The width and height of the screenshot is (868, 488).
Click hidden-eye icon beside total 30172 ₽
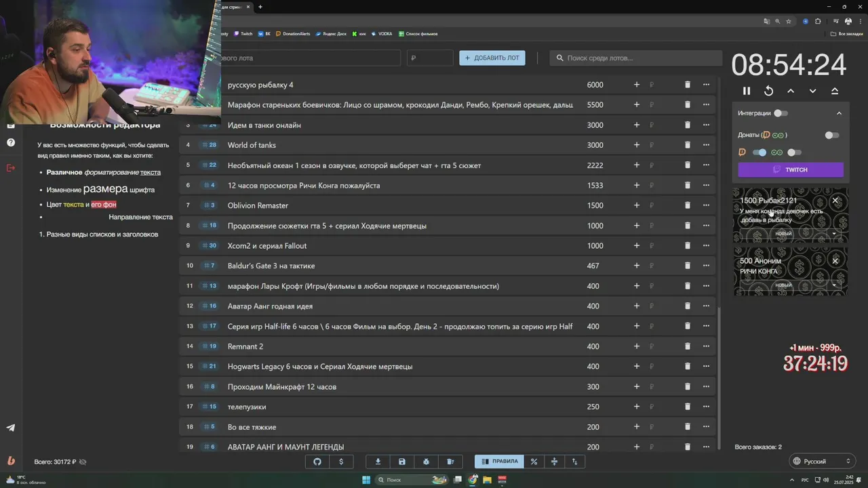[x=83, y=462]
